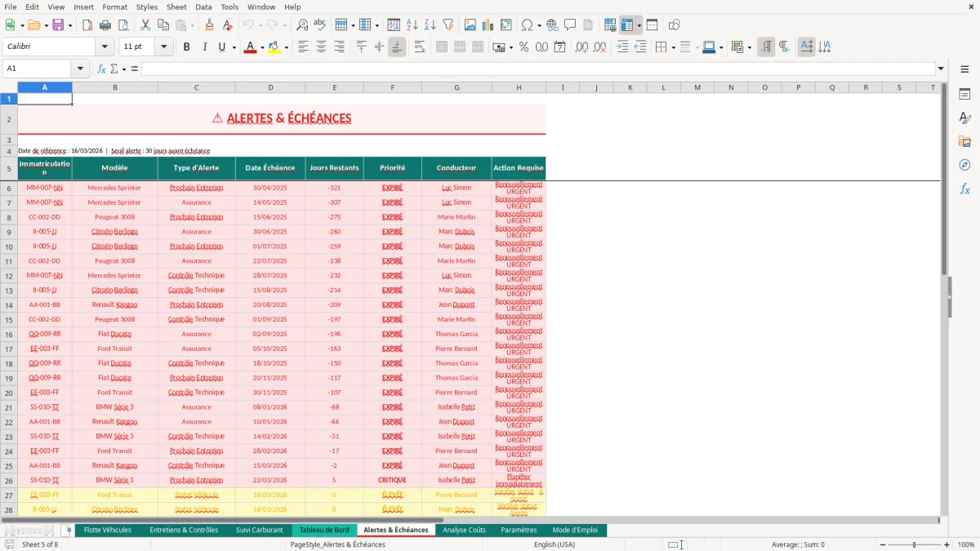980x551 pixels.
Task: Open the Format menu
Action: tap(114, 7)
